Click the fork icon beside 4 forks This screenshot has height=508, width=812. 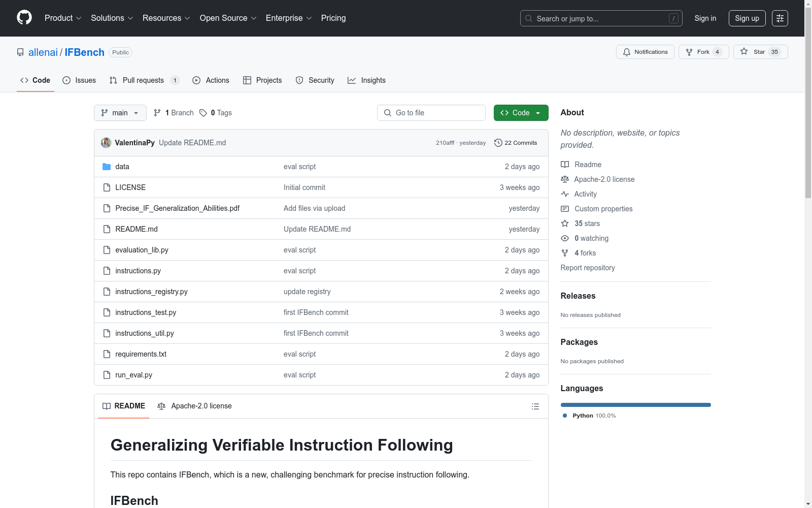tap(565, 253)
